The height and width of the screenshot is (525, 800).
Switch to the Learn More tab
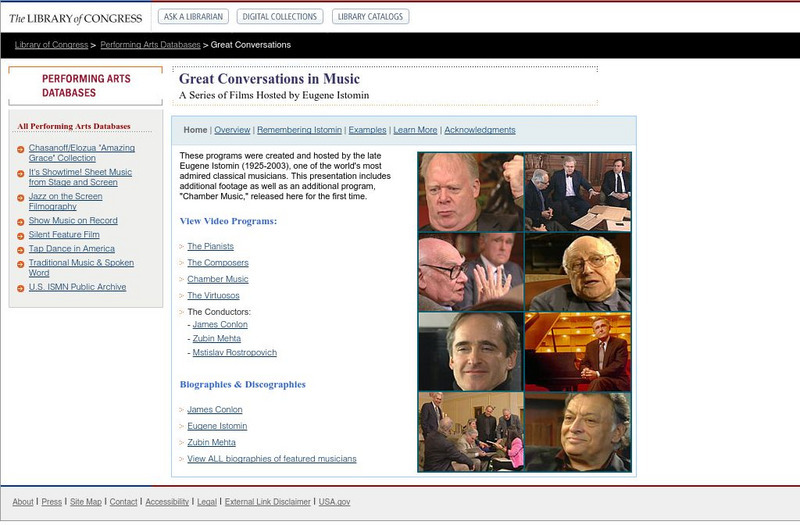point(415,130)
